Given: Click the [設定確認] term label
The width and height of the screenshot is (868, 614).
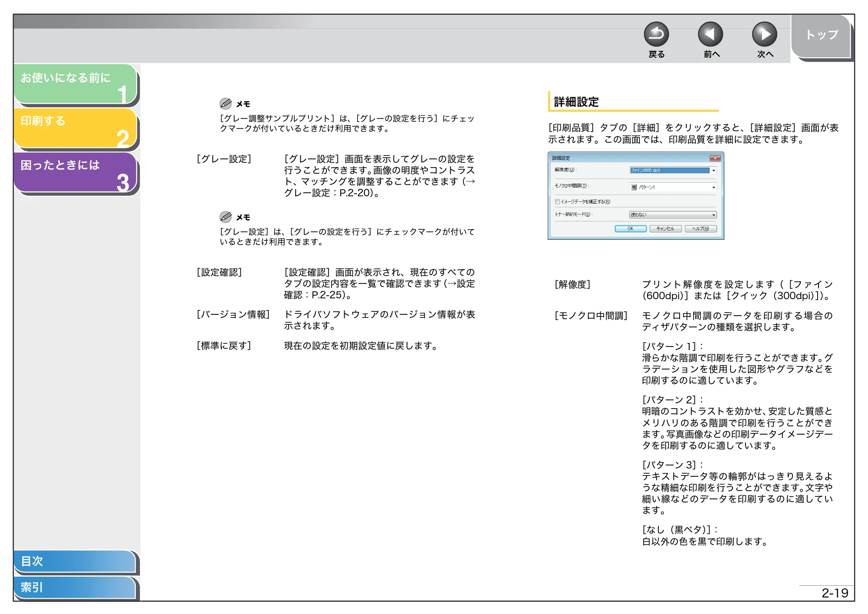Looking at the screenshot, I should point(219,272).
